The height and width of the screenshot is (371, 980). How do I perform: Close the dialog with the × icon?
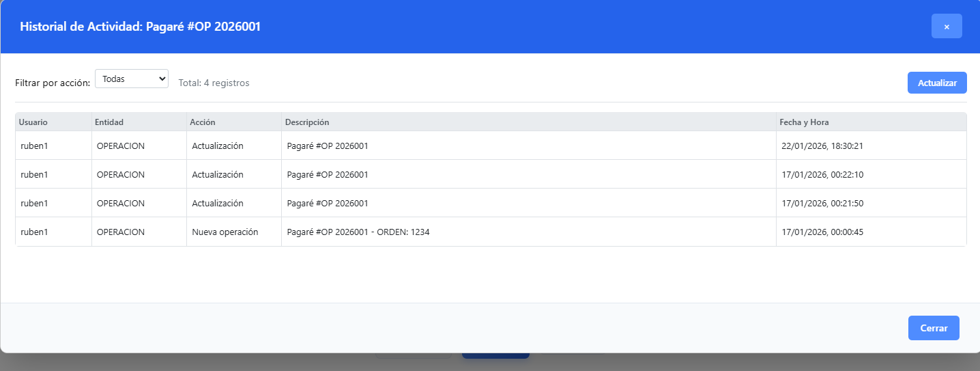point(946,26)
